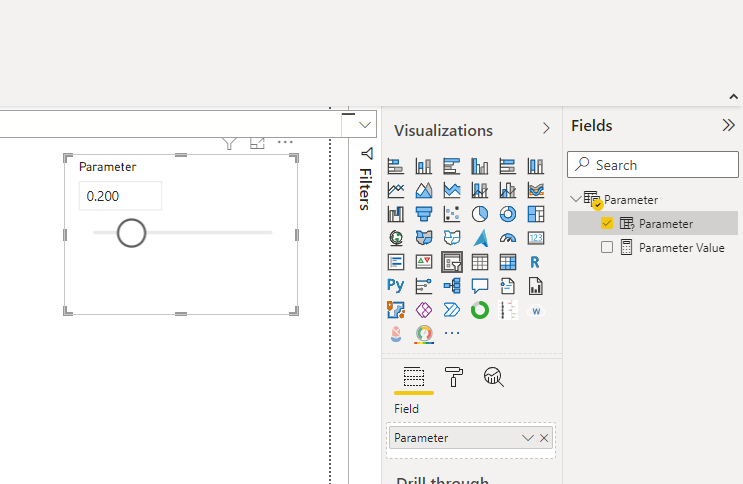The image size is (743, 484).
Task: Select the Stacked column chart visual
Action: pos(424,166)
